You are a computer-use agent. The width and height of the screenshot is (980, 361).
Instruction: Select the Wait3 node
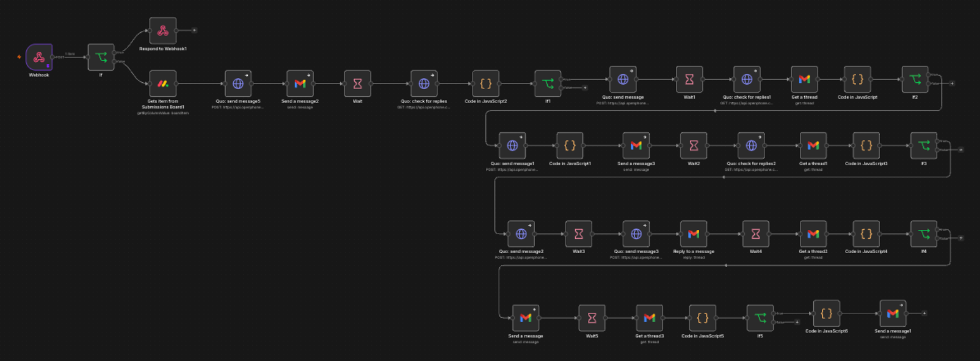(579, 234)
